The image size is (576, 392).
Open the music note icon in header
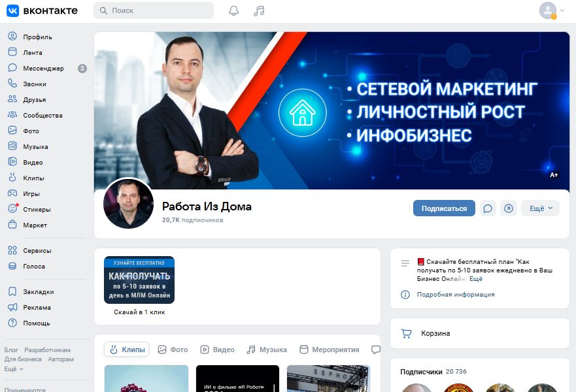[x=259, y=10]
